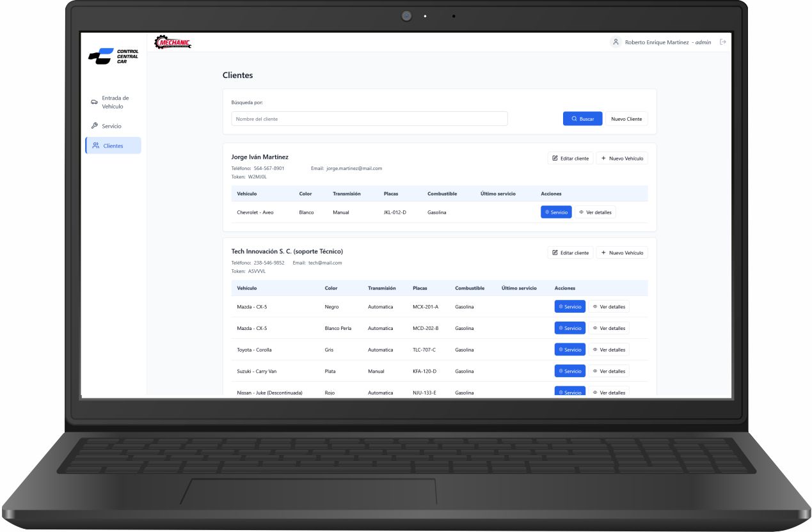View details of the Chevrolet Aveo
Image resolution: width=812 pixels, height=532 pixels.
tap(595, 212)
